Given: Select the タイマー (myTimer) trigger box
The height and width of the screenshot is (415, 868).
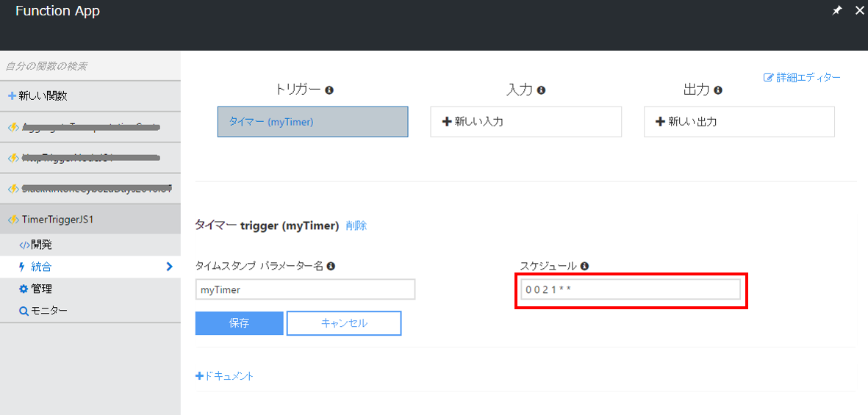Looking at the screenshot, I should pos(313,122).
